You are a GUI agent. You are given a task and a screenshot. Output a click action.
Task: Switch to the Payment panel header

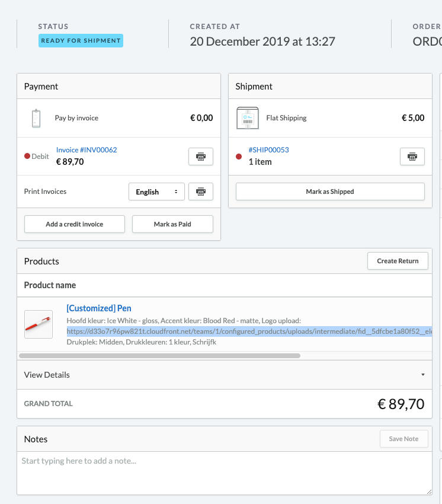(x=40, y=86)
